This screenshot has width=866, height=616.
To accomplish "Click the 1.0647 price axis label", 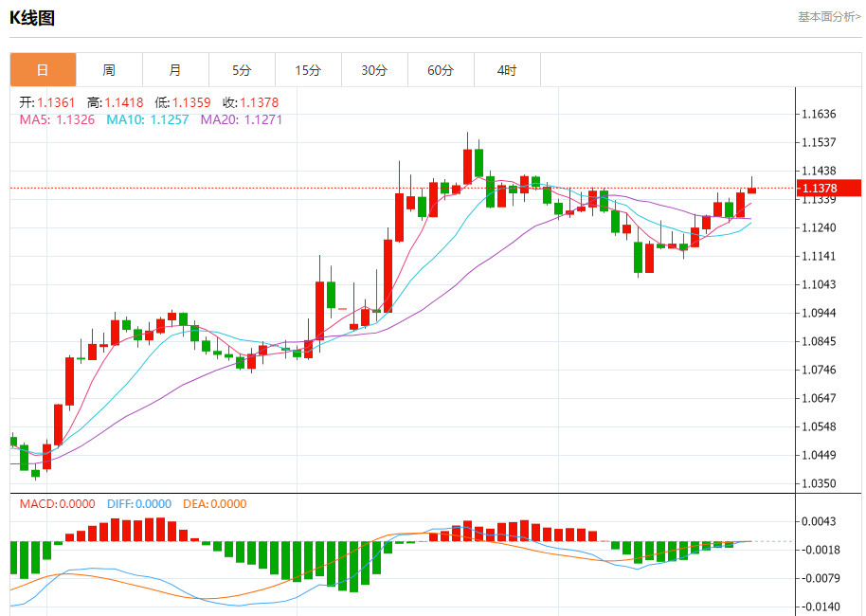I will coord(819,398).
